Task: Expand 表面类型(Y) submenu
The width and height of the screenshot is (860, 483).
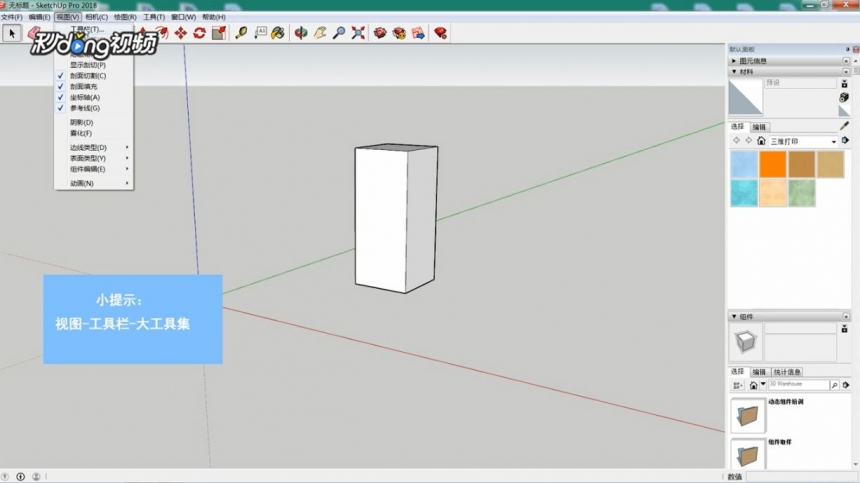Action: pyautogui.click(x=94, y=158)
